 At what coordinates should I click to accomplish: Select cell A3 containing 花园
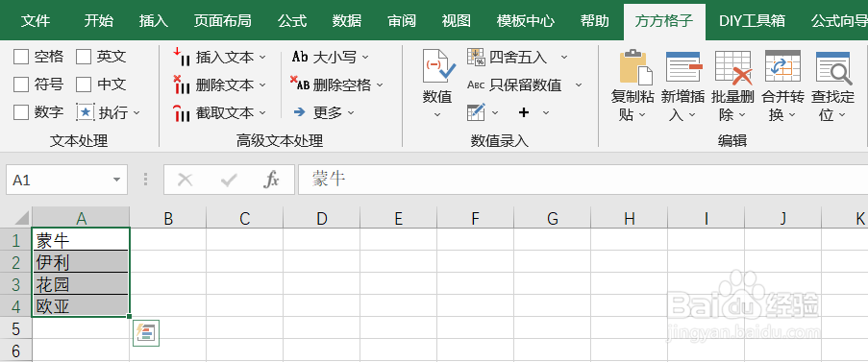point(81,283)
